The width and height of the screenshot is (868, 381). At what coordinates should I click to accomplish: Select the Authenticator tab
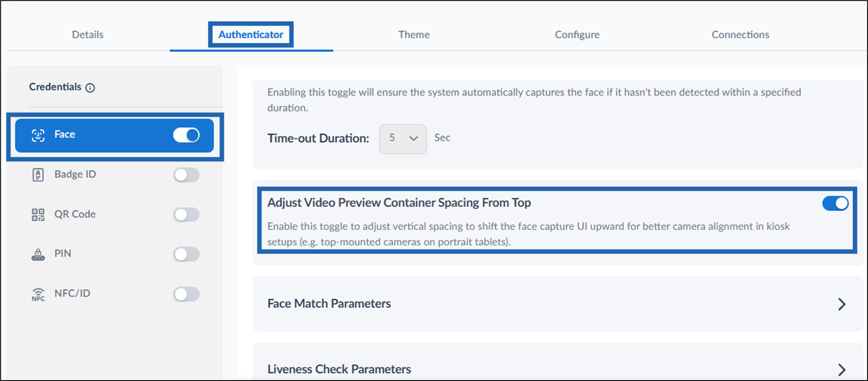click(x=251, y=35)
